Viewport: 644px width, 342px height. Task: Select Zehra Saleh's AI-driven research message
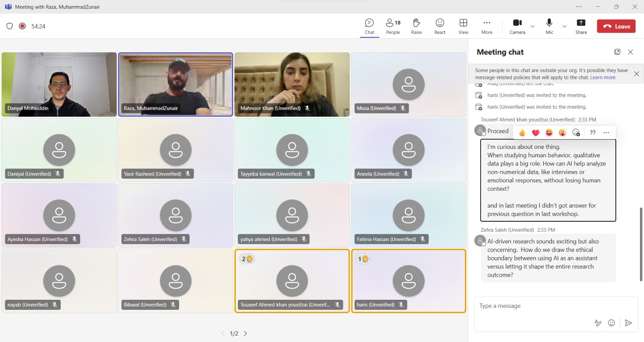click(548, 258)
